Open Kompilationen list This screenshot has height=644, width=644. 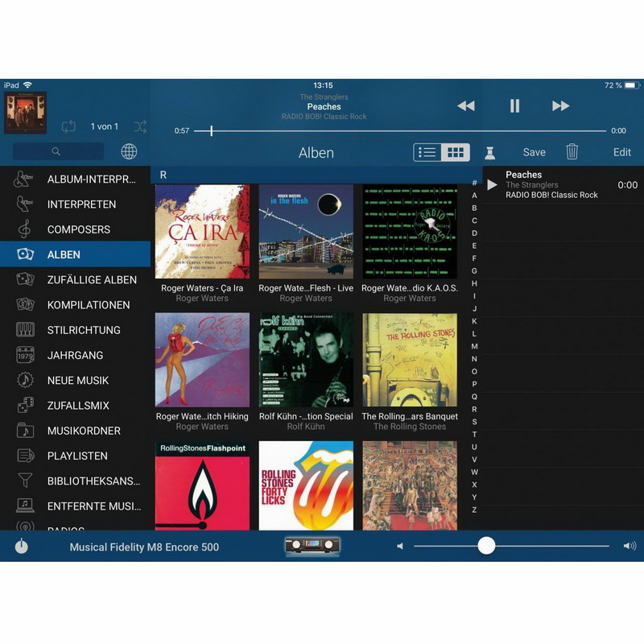coord(75,305)
